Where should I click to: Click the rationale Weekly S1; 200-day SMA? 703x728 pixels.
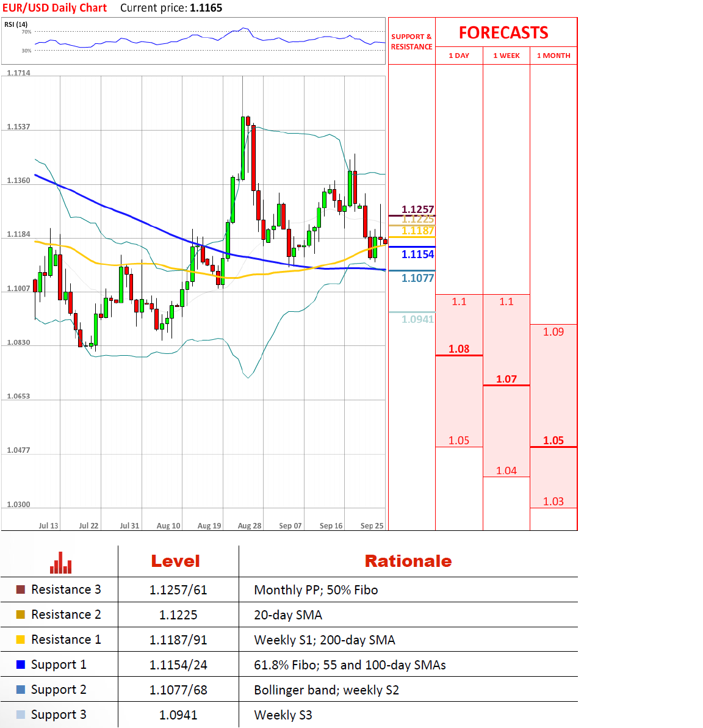(x=325, y=640)
